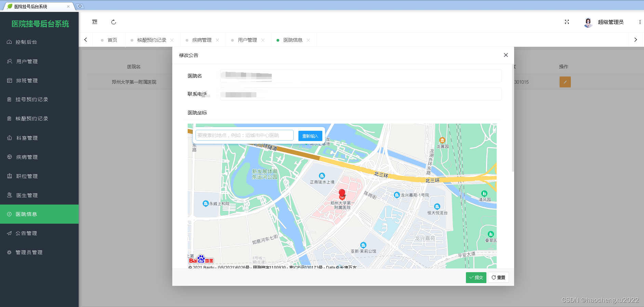Screen dimensions: 644x307
Task: Open 排班管理 in the sidebar
Action: tap(39, 81)
